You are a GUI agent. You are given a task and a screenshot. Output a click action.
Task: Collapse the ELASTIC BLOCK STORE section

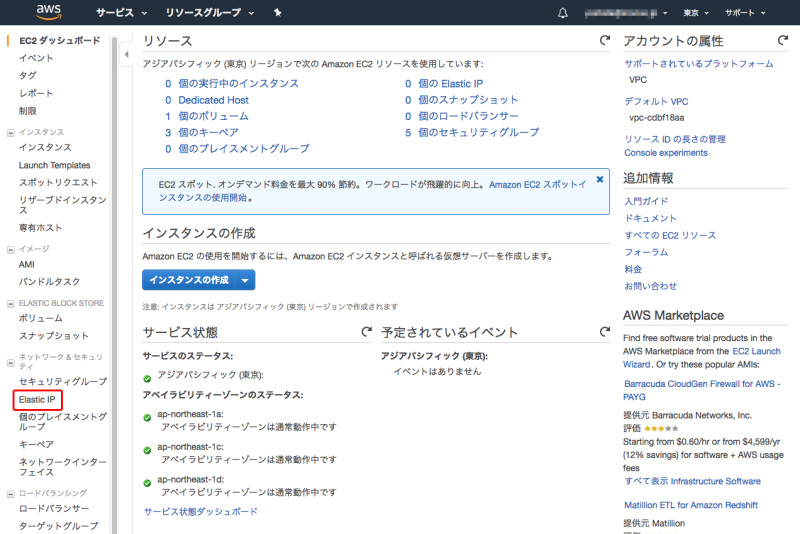10,303
